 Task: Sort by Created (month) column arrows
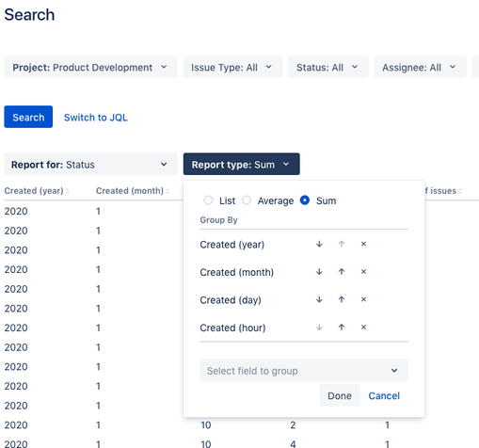(x=168, y=191)
